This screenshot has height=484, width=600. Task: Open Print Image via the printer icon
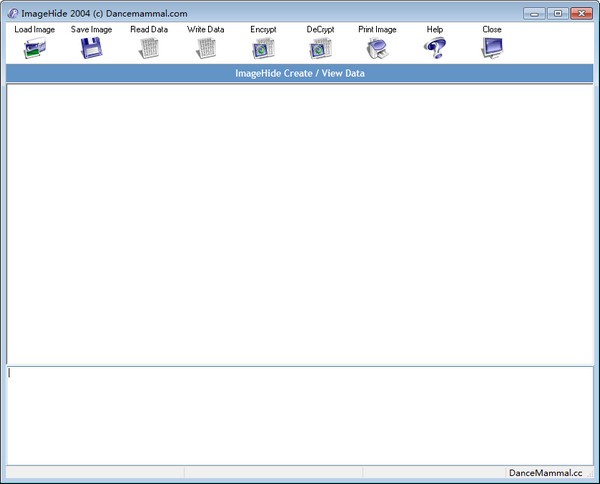pyautogui.click(x=377, y=48)
